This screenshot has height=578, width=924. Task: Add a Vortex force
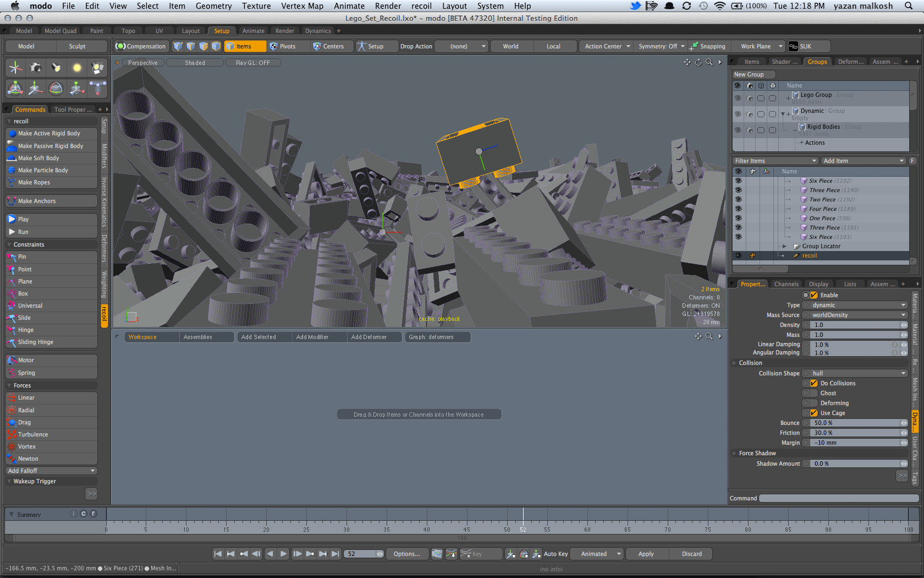51,446
